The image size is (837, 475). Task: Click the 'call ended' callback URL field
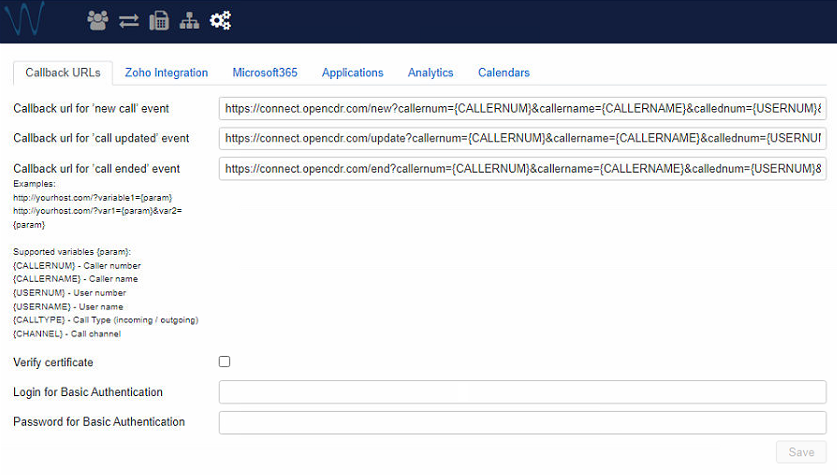[x=522, y=169]
